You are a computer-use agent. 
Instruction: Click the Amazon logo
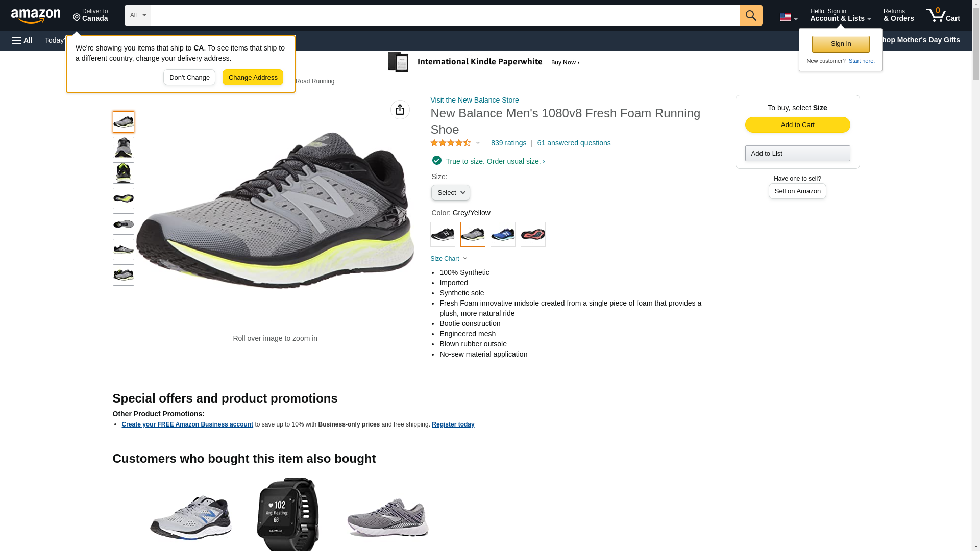pyautogui.click(x=36, y=16)
